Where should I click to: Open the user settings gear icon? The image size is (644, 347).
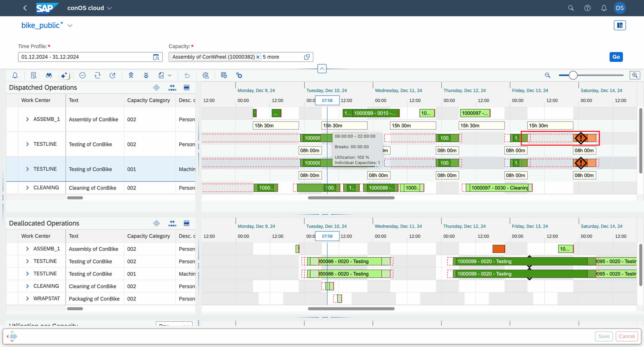pyautogui.click(x=205, y=75)
